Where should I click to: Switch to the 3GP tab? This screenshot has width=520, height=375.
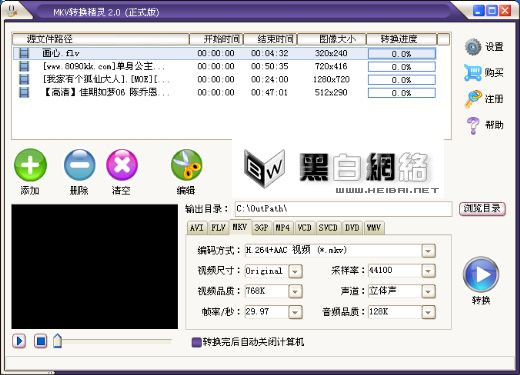tap(262, 228)
